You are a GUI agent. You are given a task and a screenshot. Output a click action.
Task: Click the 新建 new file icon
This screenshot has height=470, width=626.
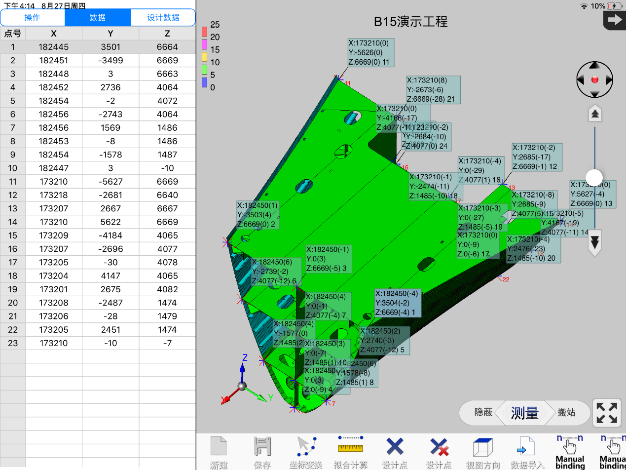coord(219,448)
